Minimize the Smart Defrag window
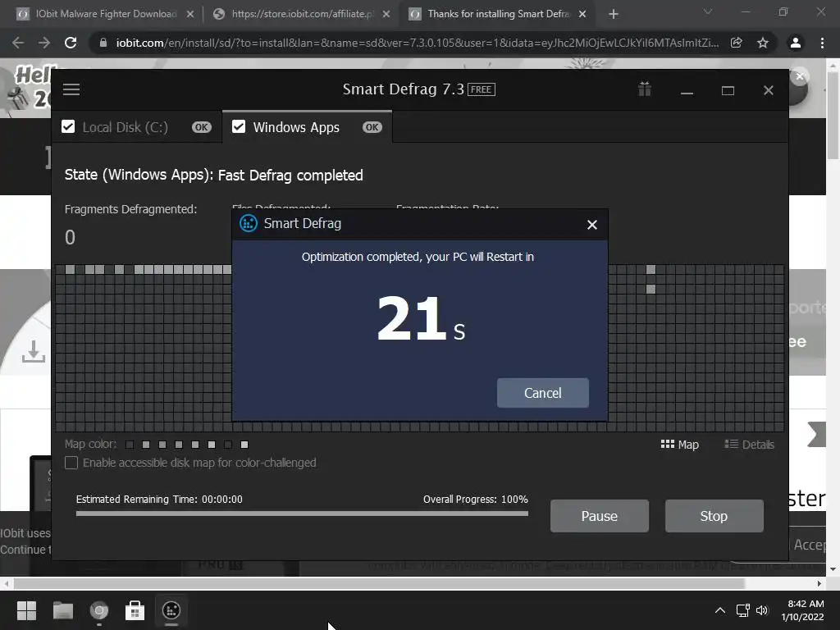Image resolution: width=840 pixels, height=630 pixels. (687, 91)
